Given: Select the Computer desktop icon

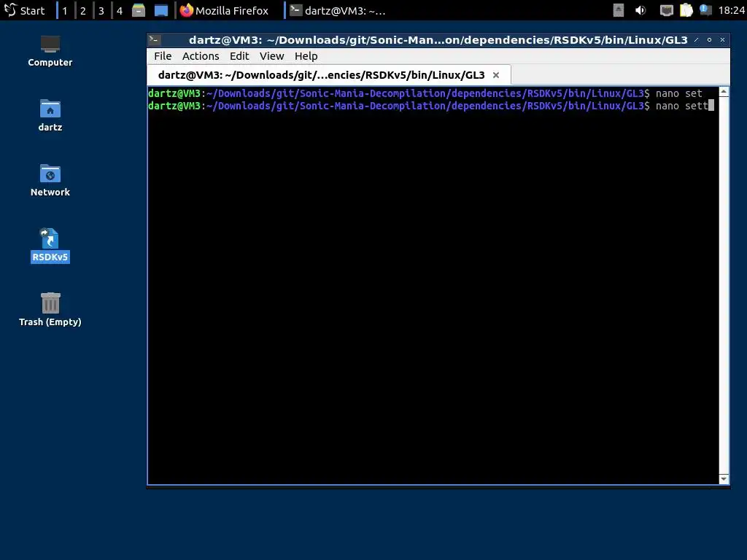Looking at the screenshot, I should [x=50, y=51].
